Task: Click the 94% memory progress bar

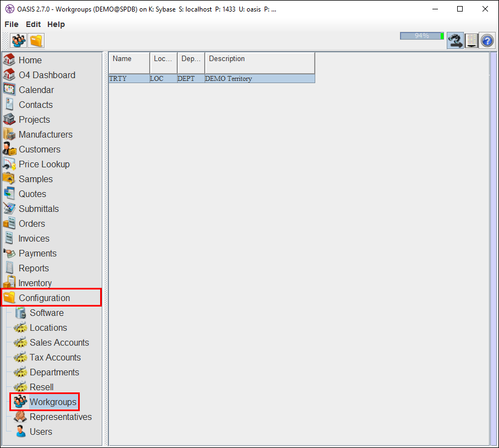Action: 422,36
